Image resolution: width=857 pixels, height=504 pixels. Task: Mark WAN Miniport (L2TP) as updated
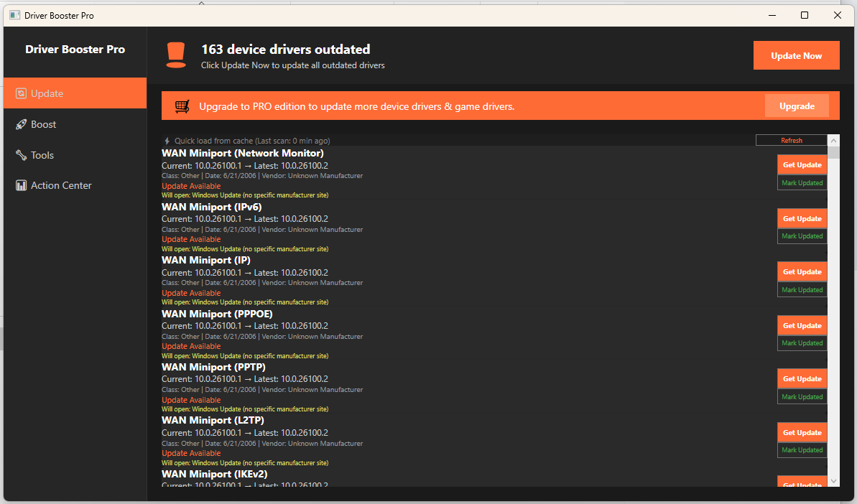coord(802,450)
